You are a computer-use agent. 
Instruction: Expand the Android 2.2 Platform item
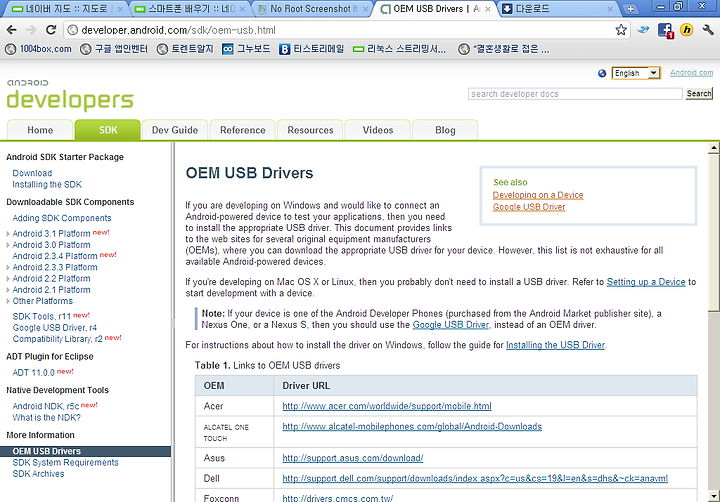(8, 279)
